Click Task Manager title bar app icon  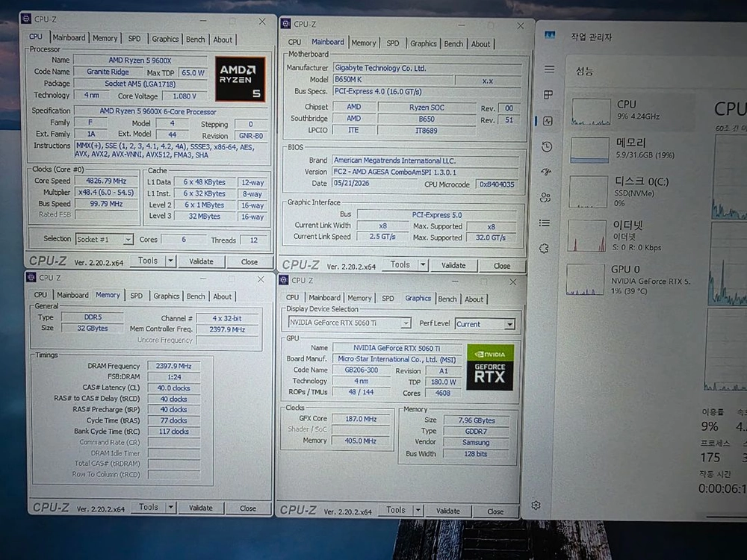550,35
